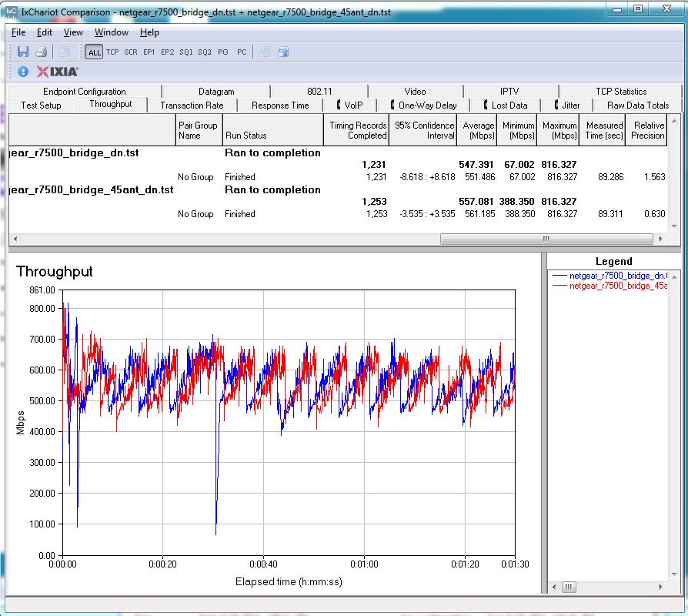This screenshot has height=616, width=688.
Task: Click the 561.185 average value cell
Action: point(479,214)
